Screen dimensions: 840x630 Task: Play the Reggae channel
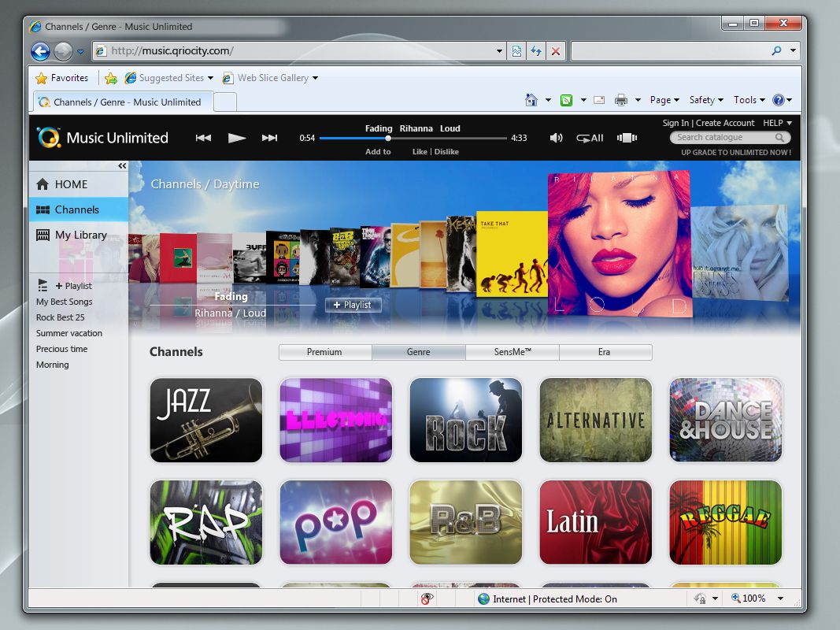tap(725, 522)
